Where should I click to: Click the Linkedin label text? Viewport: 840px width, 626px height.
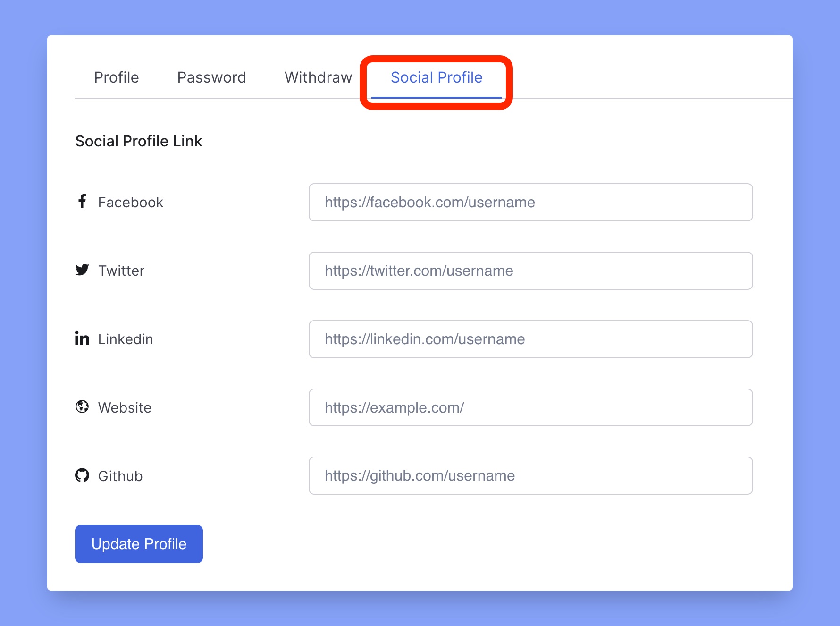pos(126,339)
